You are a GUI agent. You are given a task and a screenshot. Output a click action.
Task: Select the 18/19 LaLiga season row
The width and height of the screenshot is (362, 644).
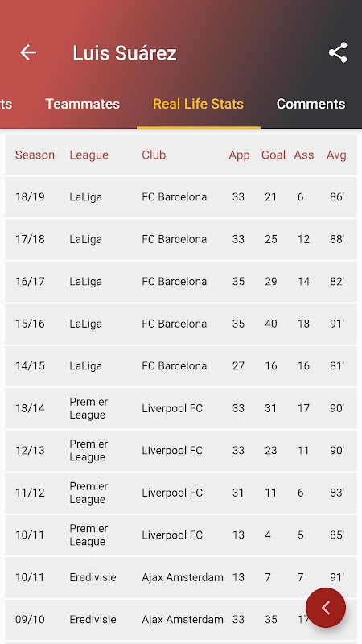click(x=181, y=196)
